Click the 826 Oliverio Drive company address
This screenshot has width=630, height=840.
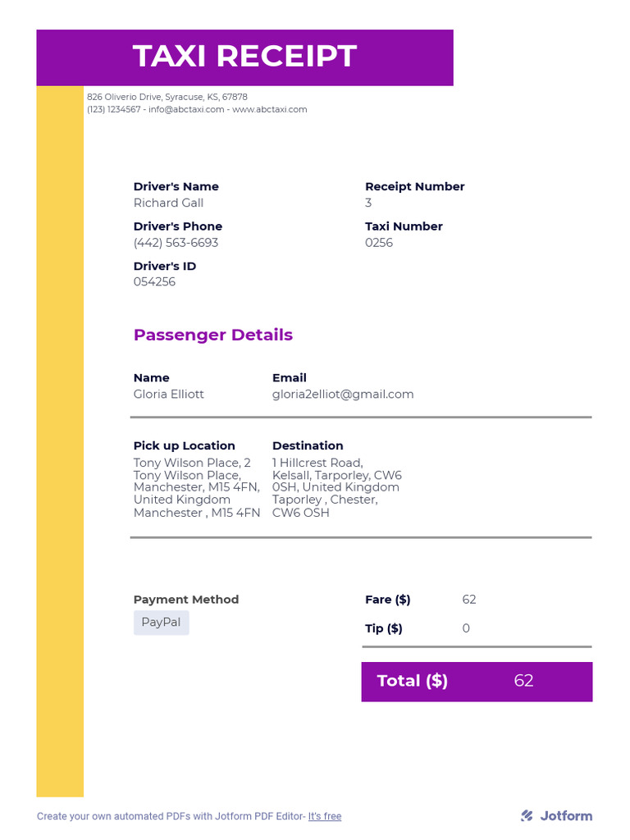pyautogui.click(x=167, y=97)
